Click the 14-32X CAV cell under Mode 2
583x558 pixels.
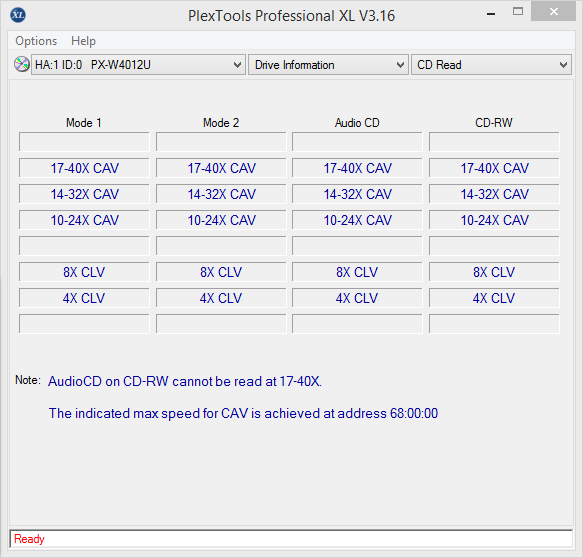pos(221,194)
